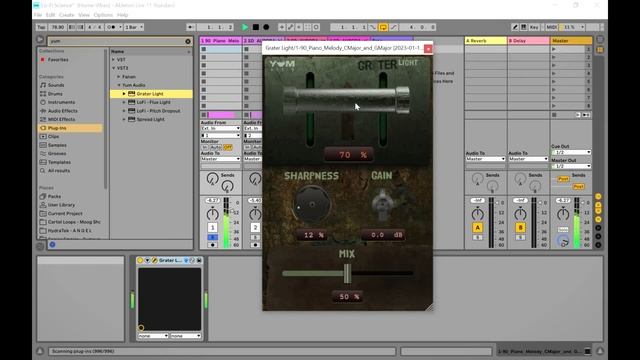This screenshot has width=640, height=360.
Task: Enable the pencil Draw Mode icon
Action: 515,27
